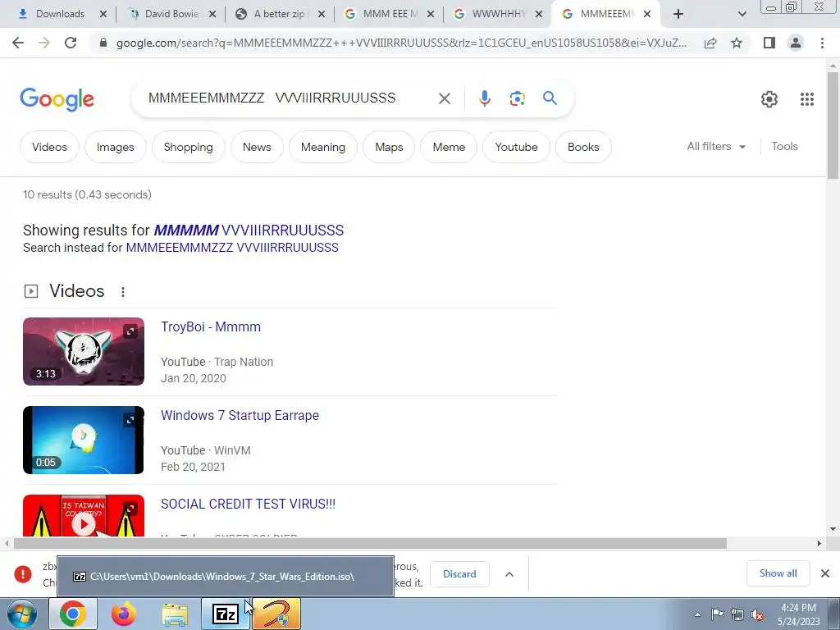Image resolution: width=840 pixels, height=630 pixels.
Task: Open the taskbar clock and date
Action: pyautogui.click(x=798, y=614)
